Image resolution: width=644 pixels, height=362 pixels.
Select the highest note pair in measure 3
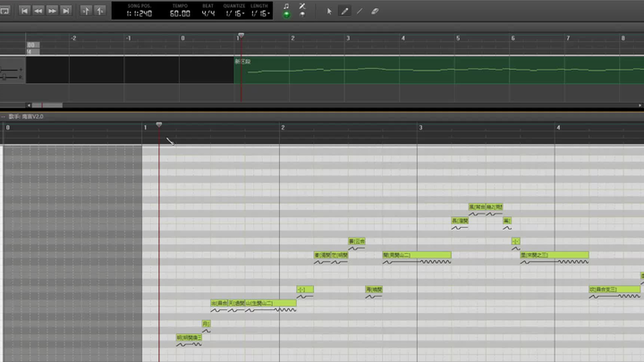(x=486, y=206)
